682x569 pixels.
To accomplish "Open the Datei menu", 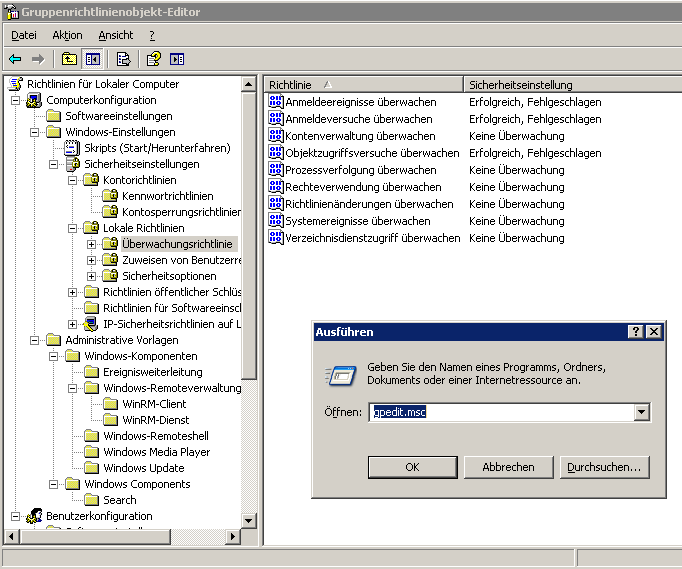I will click(x=24, y=35).
